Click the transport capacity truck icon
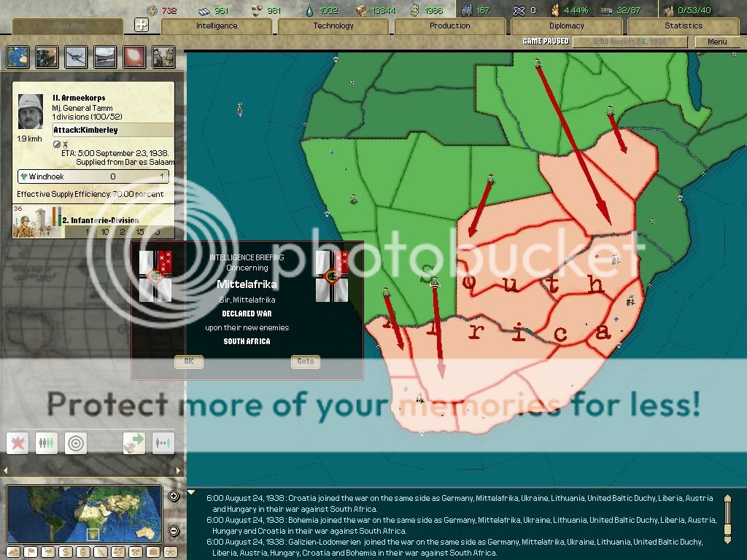 click(606, 10)
